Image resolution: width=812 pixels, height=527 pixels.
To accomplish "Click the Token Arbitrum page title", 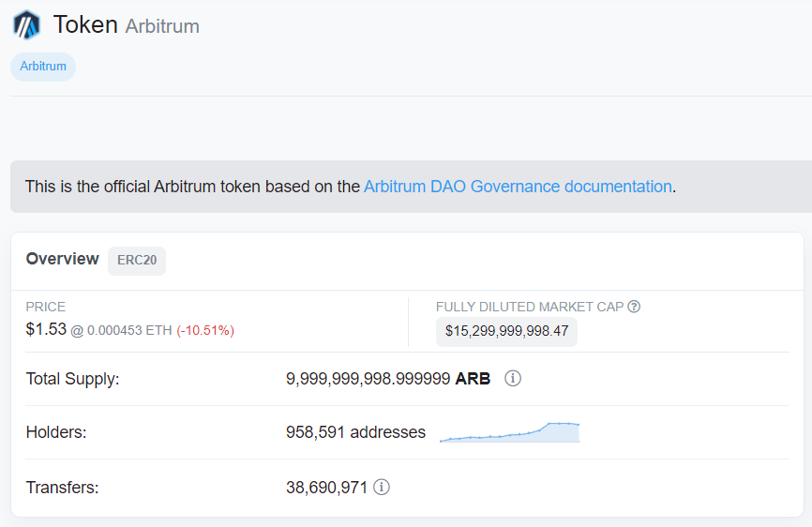I will (127, 24).
